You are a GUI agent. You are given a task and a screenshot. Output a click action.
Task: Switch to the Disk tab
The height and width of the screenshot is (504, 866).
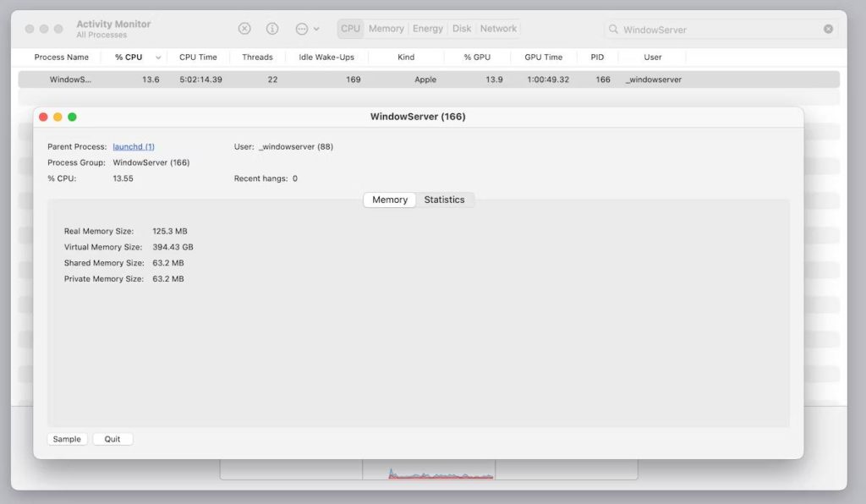461,29
